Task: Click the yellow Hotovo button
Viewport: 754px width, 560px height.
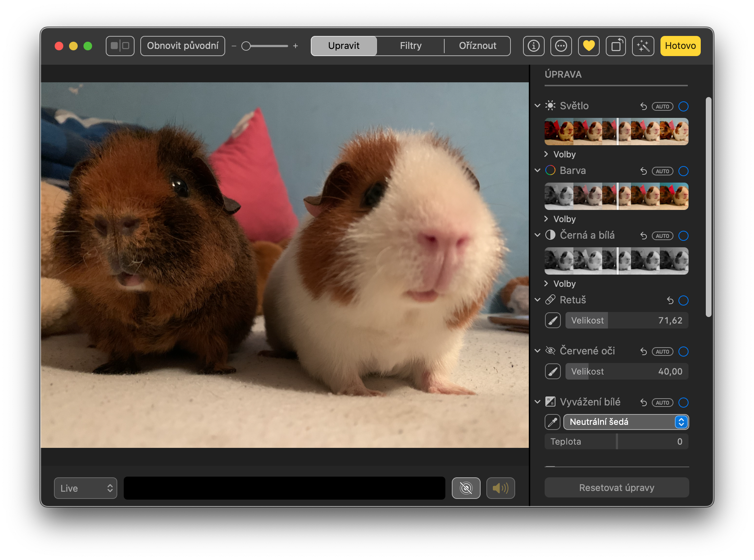Action: click(680, 46)
